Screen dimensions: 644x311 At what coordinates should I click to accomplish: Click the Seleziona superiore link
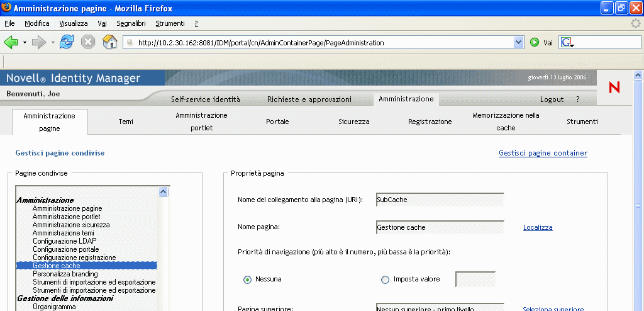click(x=553, y=309)
